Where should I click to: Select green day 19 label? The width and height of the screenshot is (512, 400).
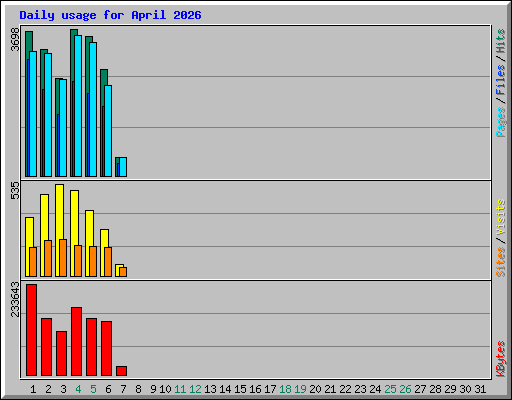click(300, 389)
